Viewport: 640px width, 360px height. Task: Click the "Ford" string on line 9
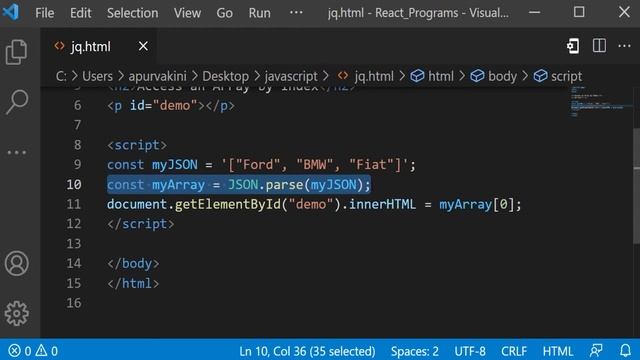tap(258, 164)
